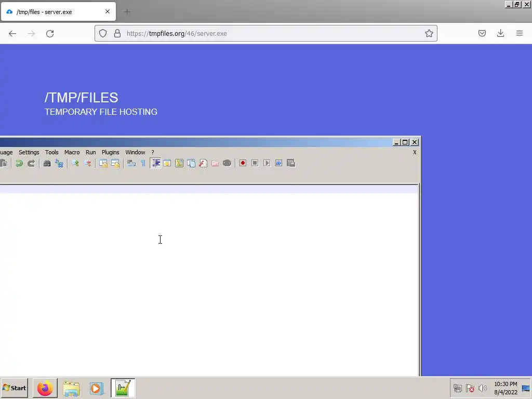The image size is (532, 399).
Task: Click the Save to Pocket icon
Action: click(x=482, y=33)
